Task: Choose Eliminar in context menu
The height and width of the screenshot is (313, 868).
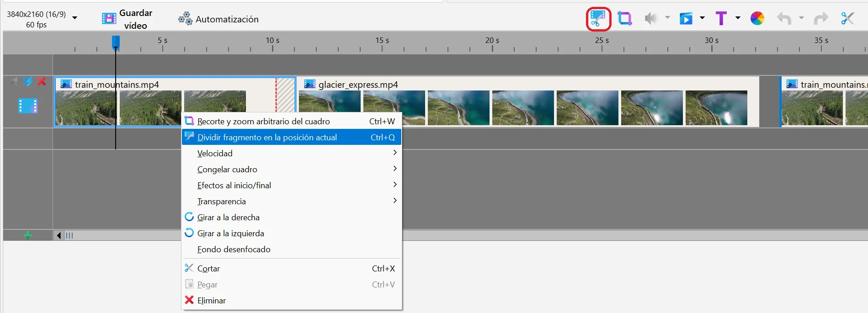Action: (x=292, y=300)
